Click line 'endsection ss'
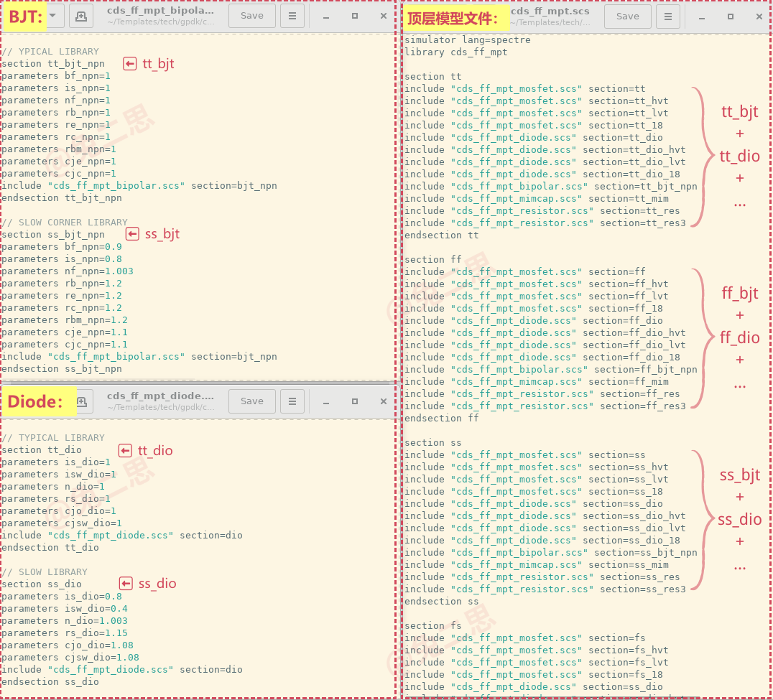773x700 pixels. click(x=442, y=602)
